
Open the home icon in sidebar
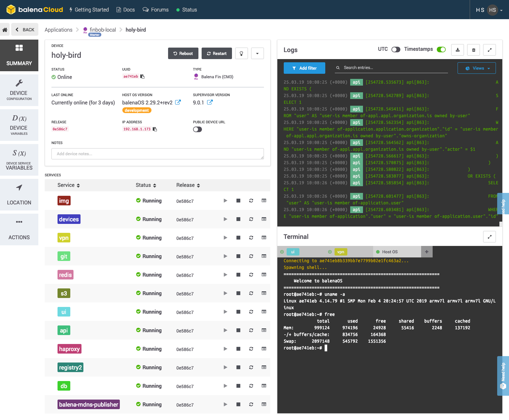[5, 30]
